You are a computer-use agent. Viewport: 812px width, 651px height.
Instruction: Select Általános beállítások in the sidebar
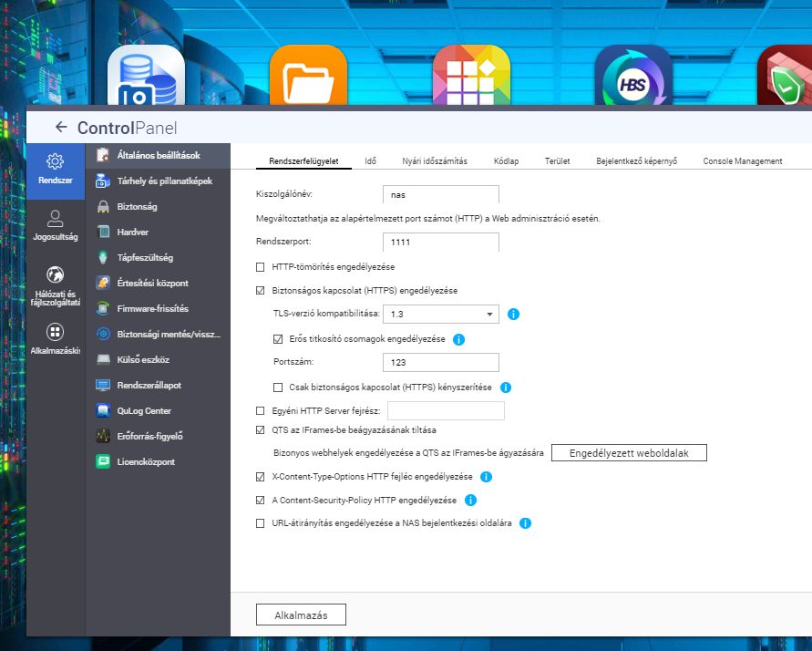158,155
